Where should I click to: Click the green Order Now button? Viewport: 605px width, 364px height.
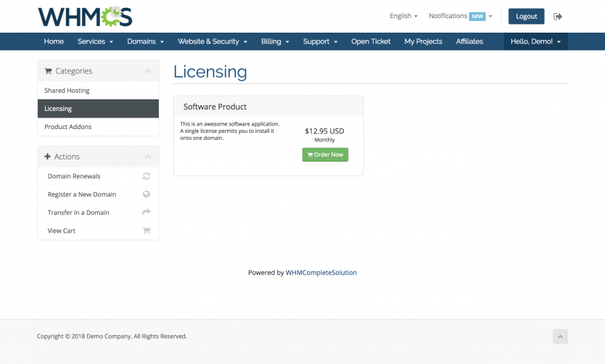325,154
